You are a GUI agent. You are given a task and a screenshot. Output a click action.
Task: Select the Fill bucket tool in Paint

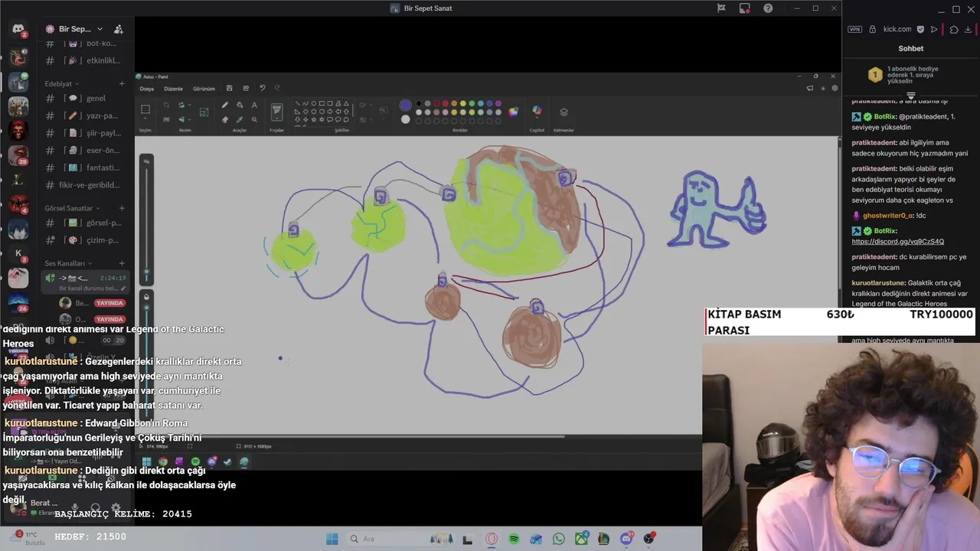(240, 105)
